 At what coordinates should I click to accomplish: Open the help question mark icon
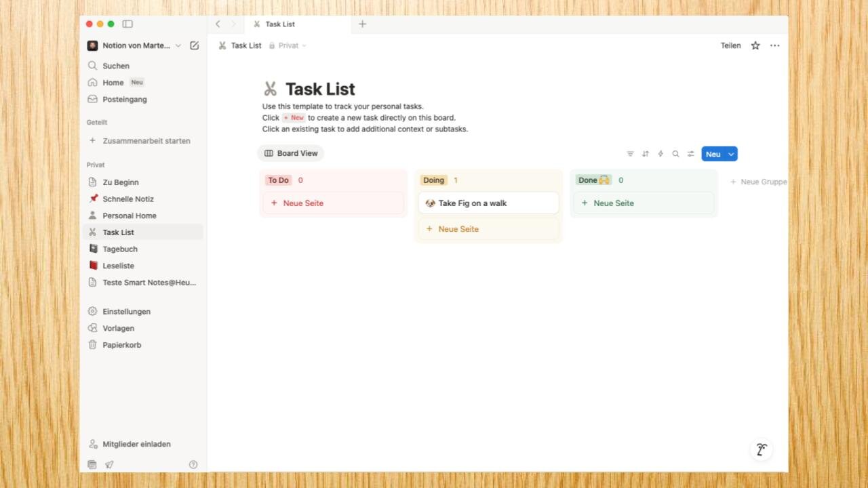(193, 464)
